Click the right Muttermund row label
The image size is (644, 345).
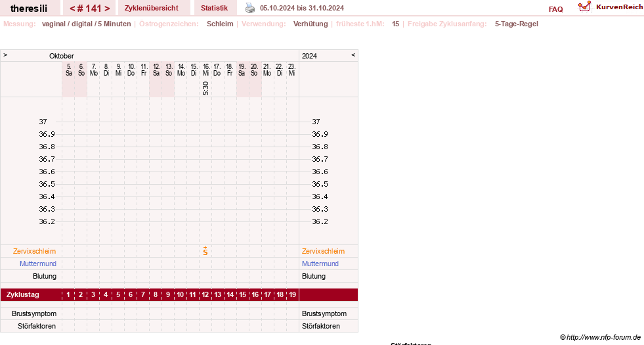coord(320,264)
